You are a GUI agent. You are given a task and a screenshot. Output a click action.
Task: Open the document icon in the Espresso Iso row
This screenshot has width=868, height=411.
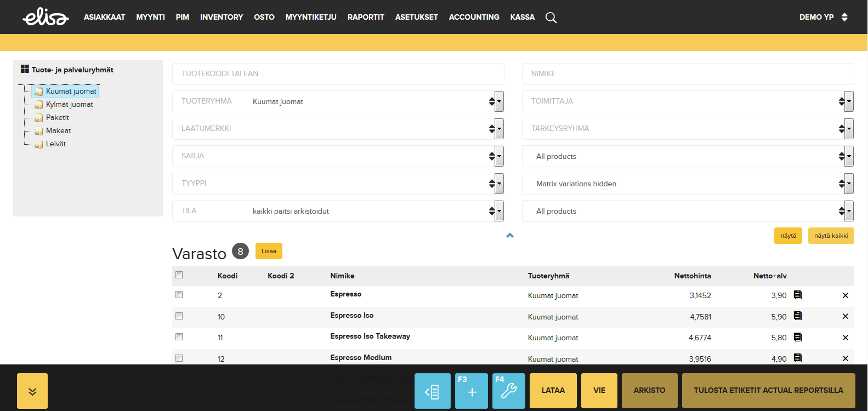pyautogui.click(x=798, y=316)
